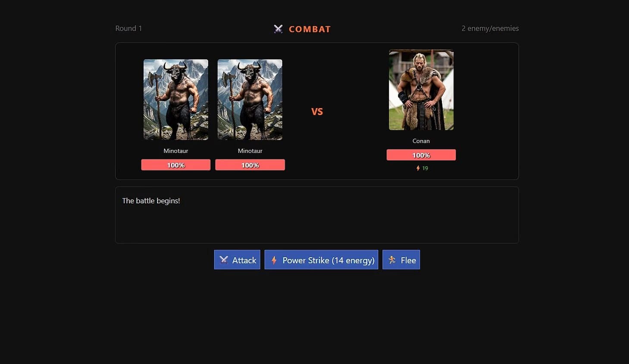Click the 'The battle begins!' log entry

click(x=151, y=201)
